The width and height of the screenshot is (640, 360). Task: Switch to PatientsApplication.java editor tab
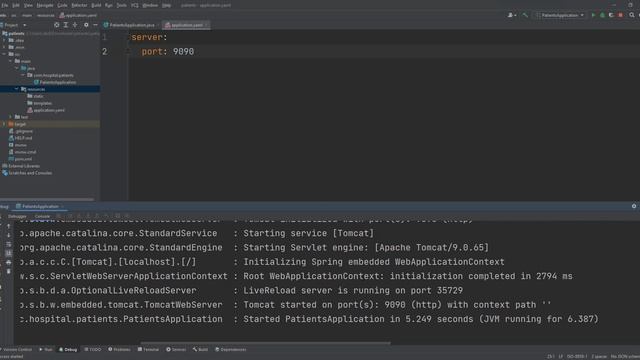[x=130, y=25]
